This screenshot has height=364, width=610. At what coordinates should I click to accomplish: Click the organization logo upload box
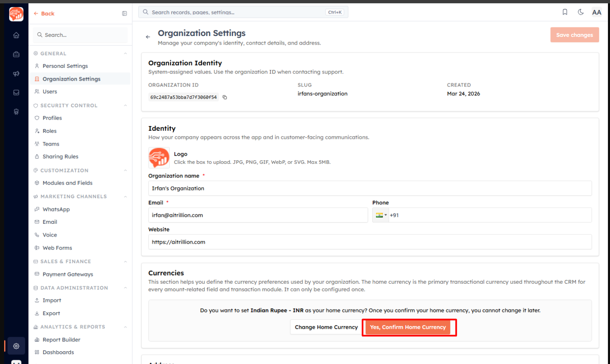(x=159, y=158)
